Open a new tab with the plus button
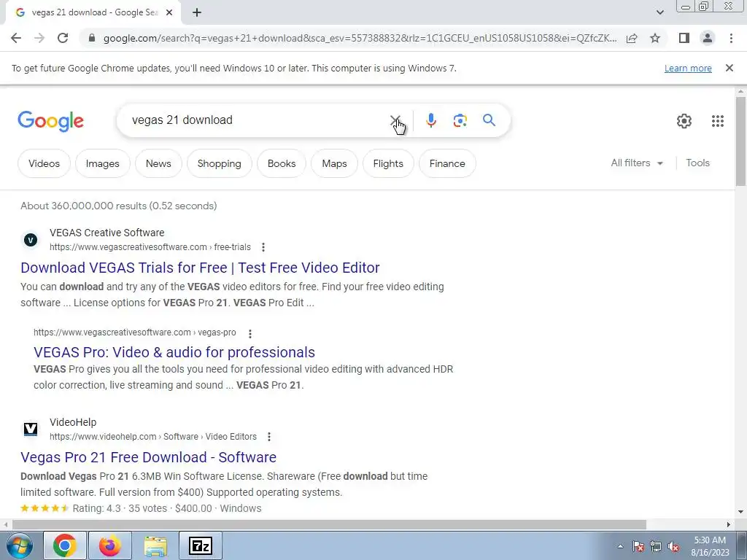This screenshot has width=747, height=560. click(x=197, y=12)
